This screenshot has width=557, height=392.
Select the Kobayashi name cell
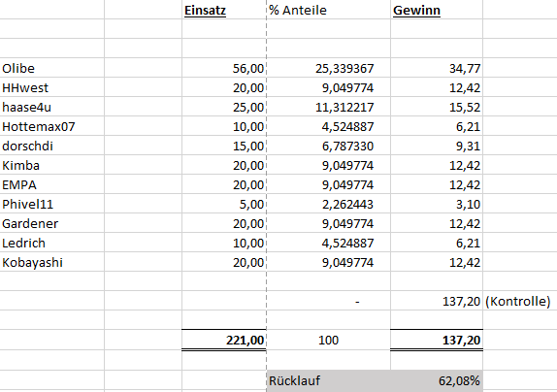51,262
